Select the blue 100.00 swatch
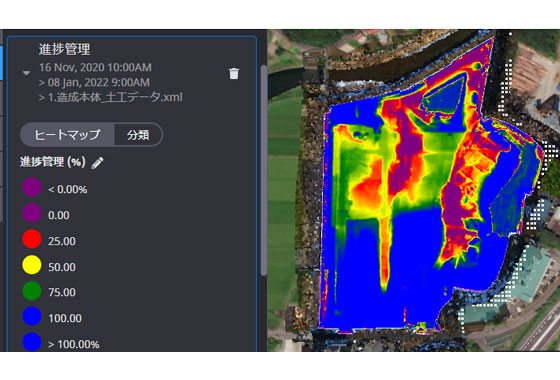The width and height of the screenshot is (560, 380). [32, 316]
